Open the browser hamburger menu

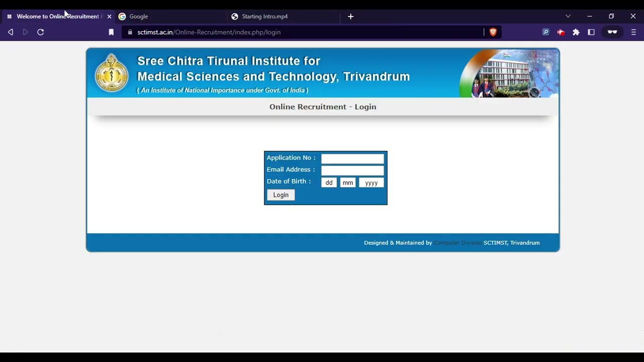coord(633,32)
